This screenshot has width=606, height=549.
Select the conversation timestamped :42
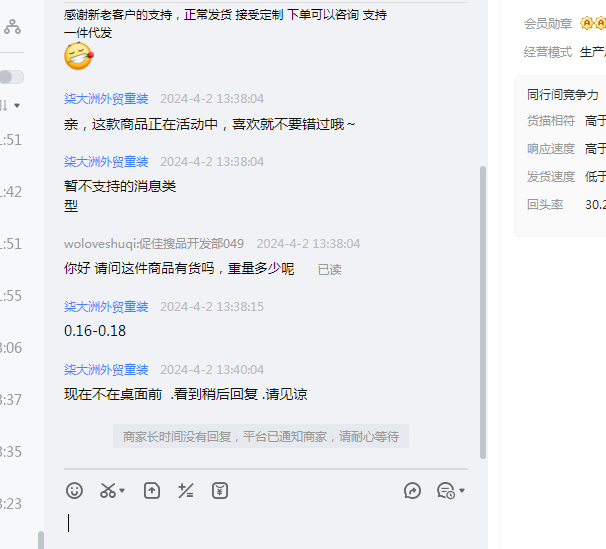11,192
